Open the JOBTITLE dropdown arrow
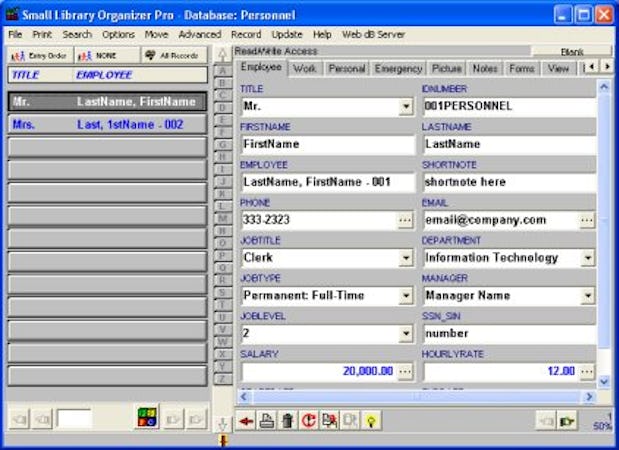Viewport: 619px width, 450px height. pyautogui.click(x=406, y=258)
